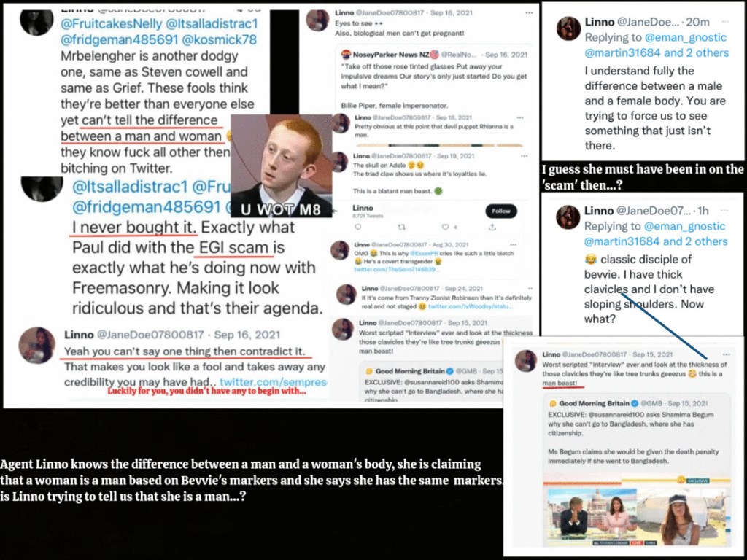Click Linno's avatar on the 20m reply
Viewport: 747px width, 560px height.
coord(568,28)
